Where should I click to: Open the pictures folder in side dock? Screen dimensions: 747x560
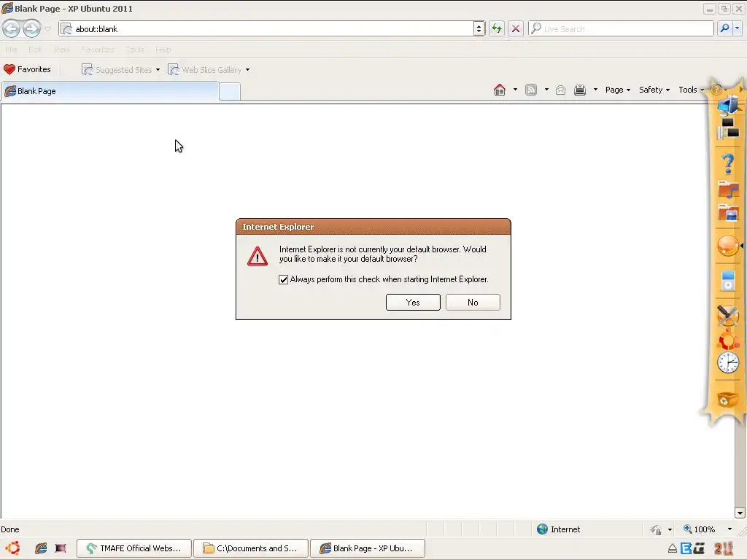[x=729, y=213]
